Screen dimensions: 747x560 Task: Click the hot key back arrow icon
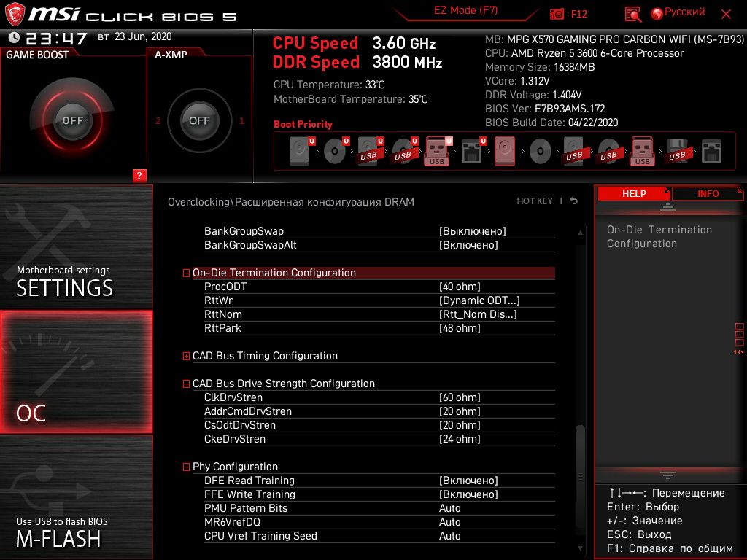pos(574,201)
